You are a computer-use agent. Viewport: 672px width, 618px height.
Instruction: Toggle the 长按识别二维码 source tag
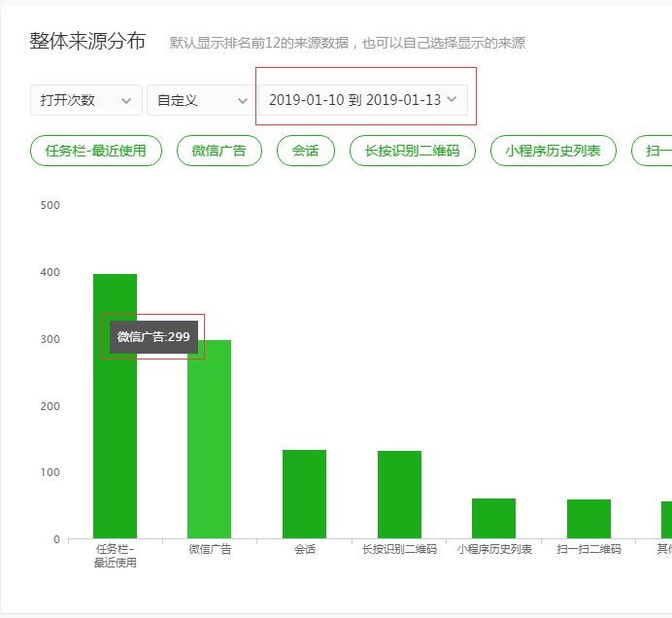(x=413, y=151)
